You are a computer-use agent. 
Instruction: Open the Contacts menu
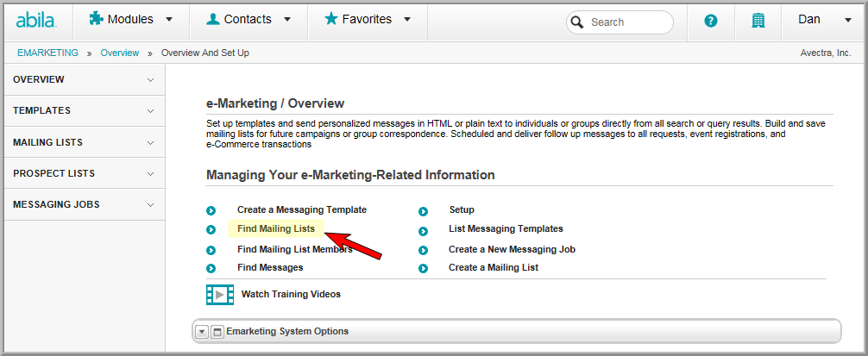point(248,19)
